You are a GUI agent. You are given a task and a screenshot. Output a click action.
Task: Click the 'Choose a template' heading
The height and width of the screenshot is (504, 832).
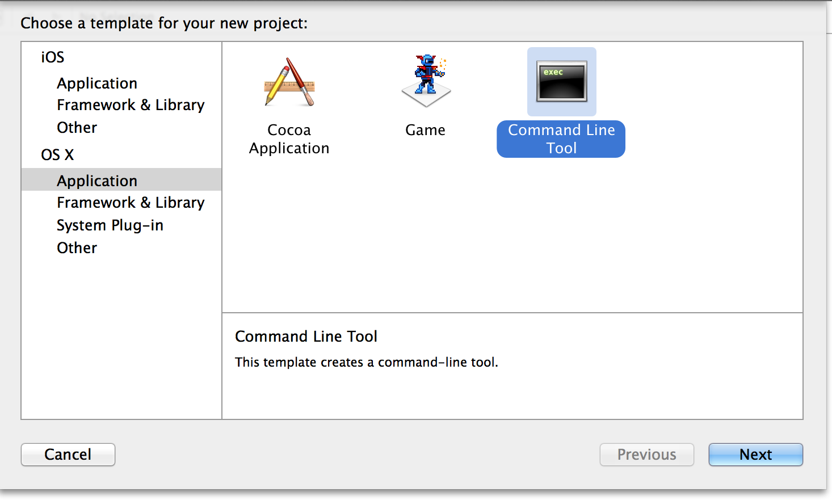point(164,23)
